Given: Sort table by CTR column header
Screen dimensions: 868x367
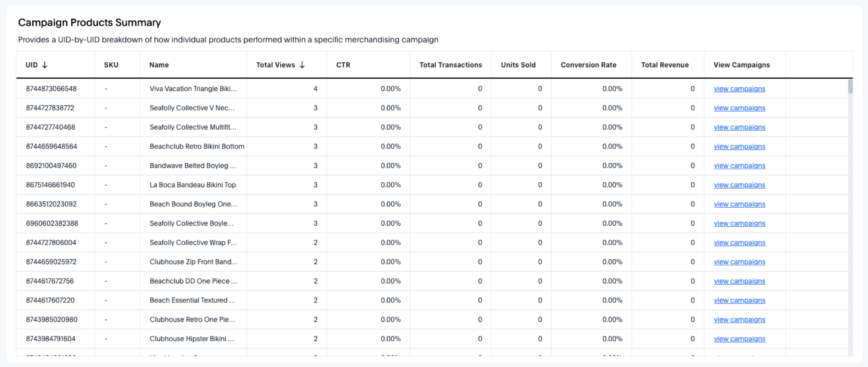Looking at the screenshot, I should (343, 65).
